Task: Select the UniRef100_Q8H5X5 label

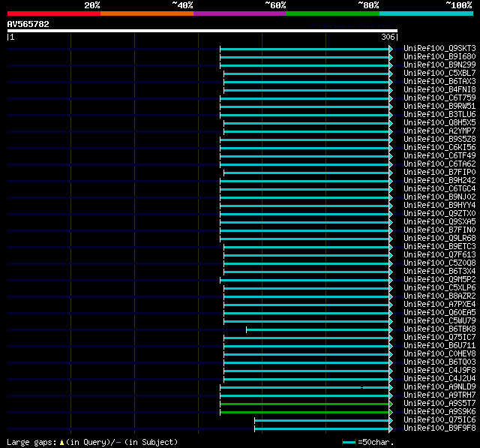Action: pos(439,123)
